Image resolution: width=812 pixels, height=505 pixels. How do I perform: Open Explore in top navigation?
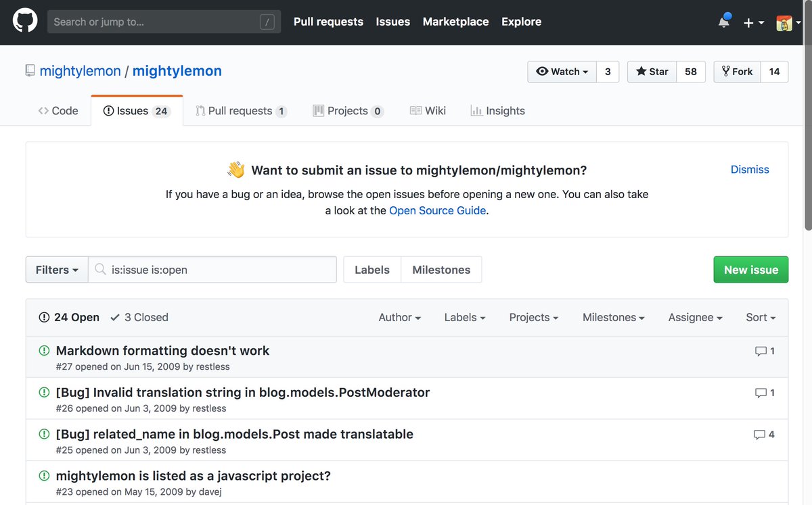point(521,22)
